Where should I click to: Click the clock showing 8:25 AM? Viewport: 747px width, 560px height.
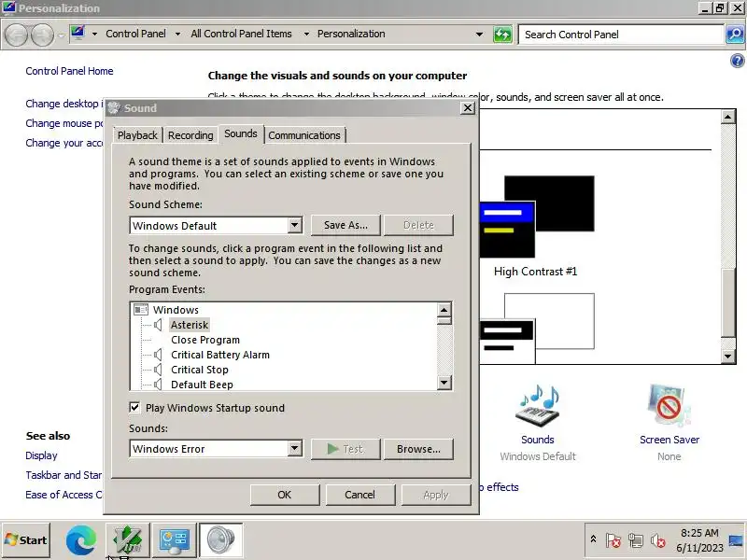(699, 533)
